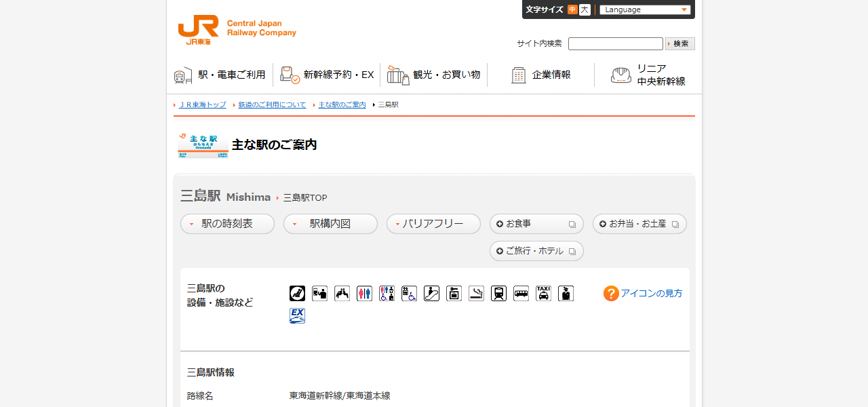Image resolution: width=868 pixels, height=407 pixels.
Task: Click the 検索 search button
Action: [680, 43]
